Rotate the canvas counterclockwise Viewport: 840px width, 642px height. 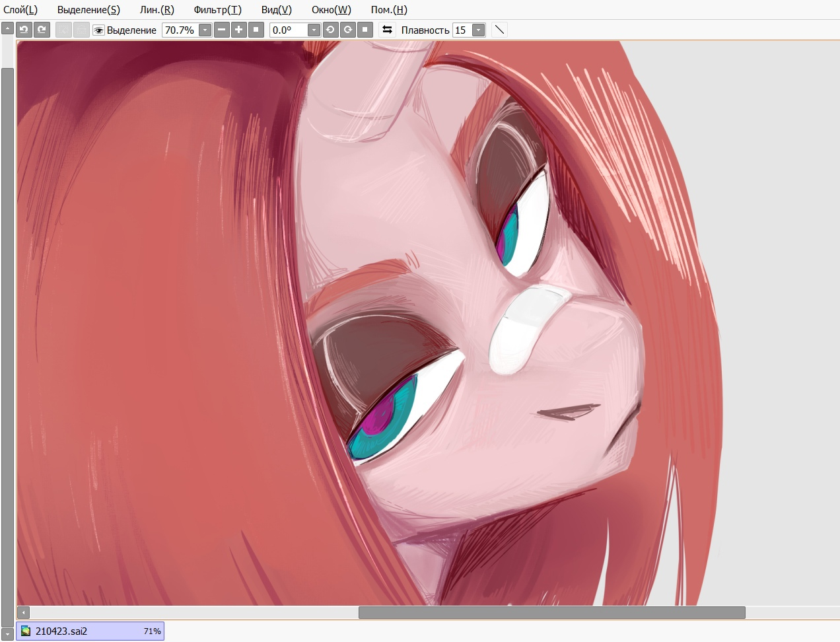(330, 30)
